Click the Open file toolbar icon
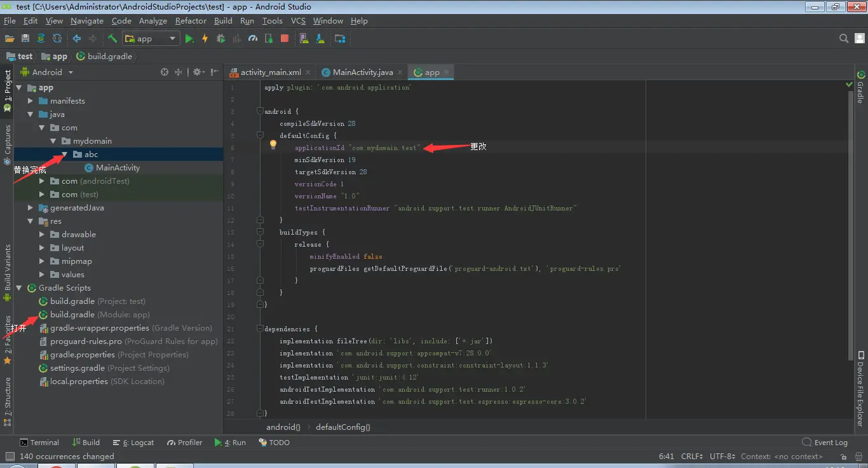 click(x=10, y=39)
